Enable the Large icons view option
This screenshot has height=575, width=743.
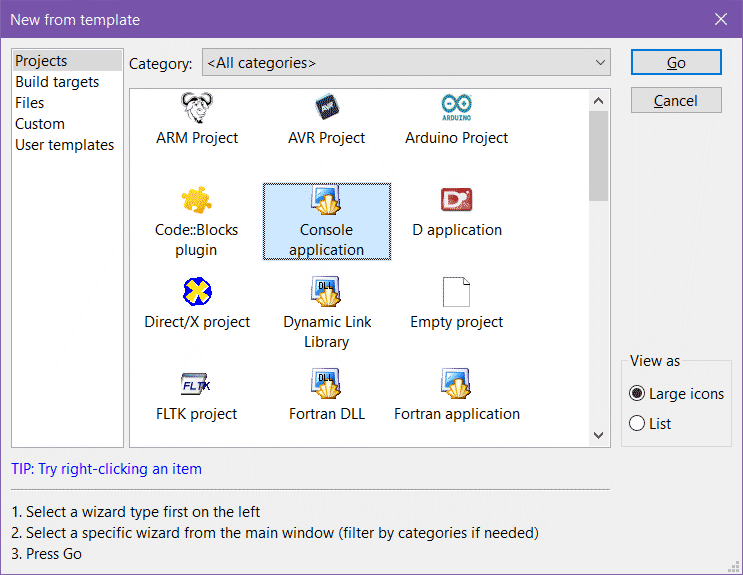pyautogui.click(x=638, y=394)
